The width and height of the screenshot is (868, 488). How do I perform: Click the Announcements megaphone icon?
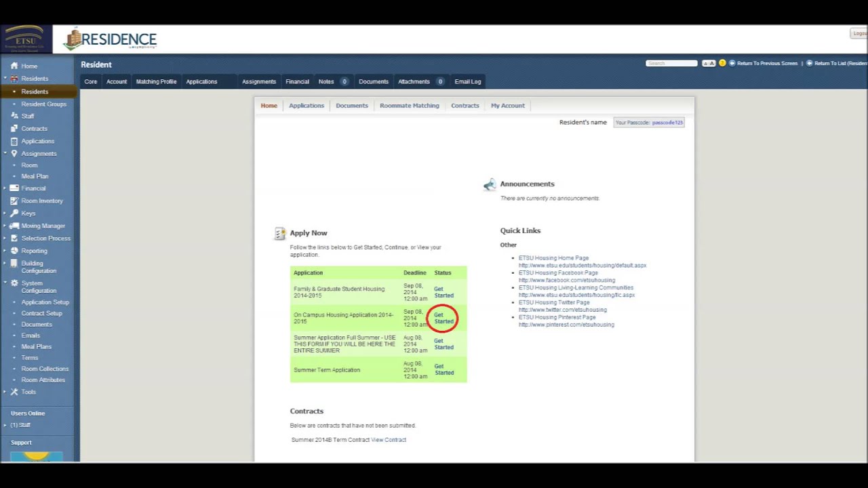490,185
